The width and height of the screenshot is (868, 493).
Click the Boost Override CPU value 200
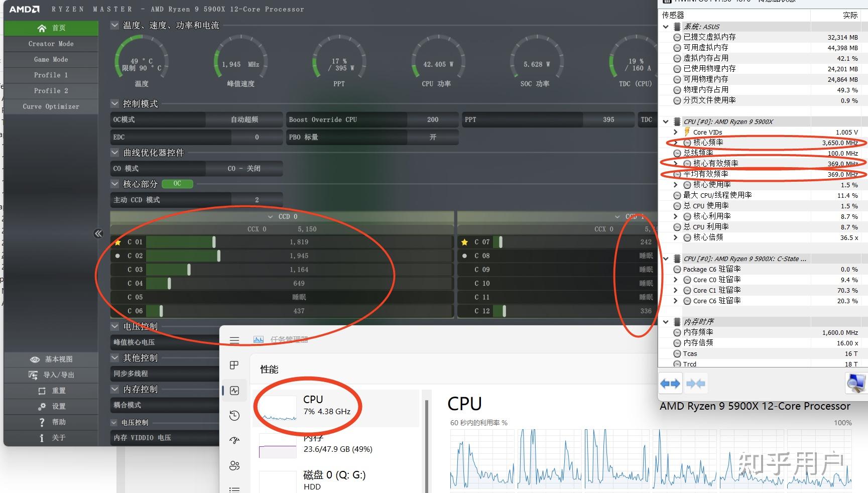pos(433,119)
